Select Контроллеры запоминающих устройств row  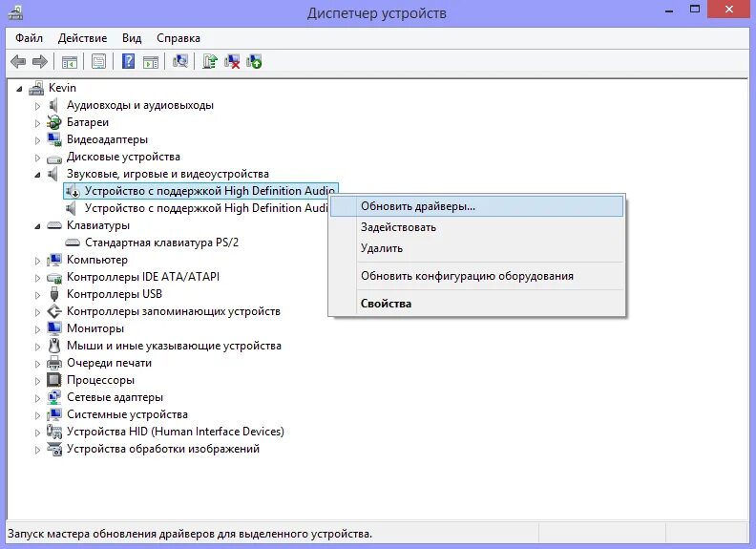tap(173, 311)
